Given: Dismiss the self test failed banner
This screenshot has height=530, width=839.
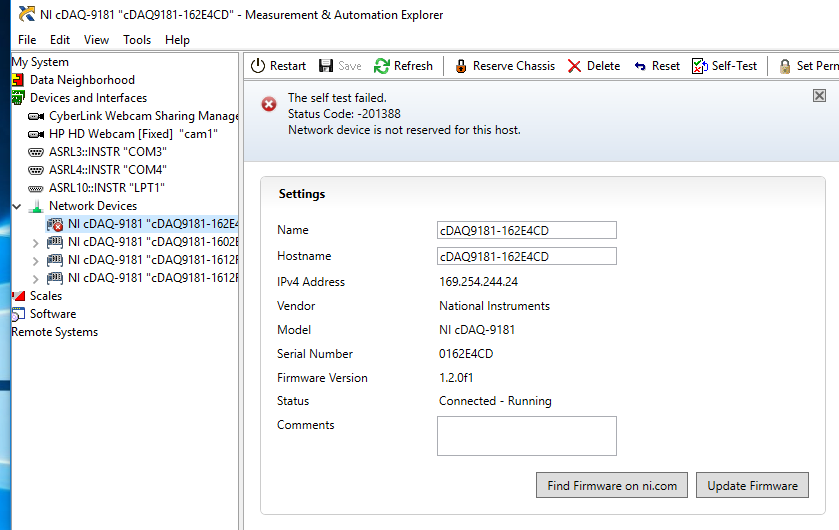Looking at the screenshot, I should tap(819, 96).
